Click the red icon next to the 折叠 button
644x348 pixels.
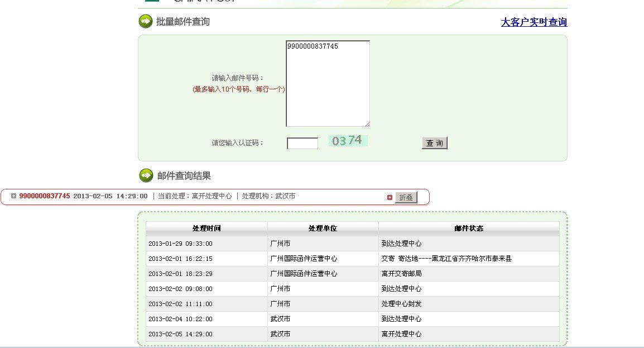[x=390, y=197]
